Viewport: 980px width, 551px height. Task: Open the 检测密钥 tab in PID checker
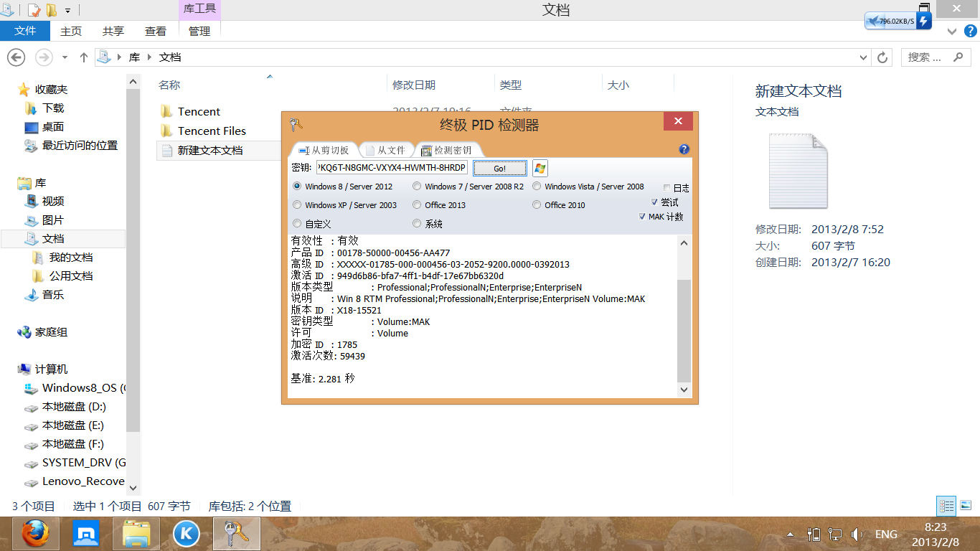tap(446, 150)
